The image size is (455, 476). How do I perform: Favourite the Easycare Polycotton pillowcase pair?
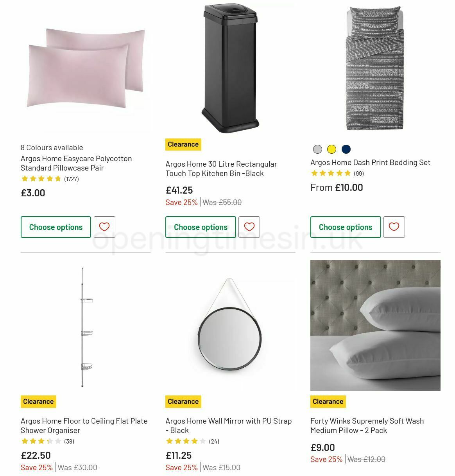[104, 227]
